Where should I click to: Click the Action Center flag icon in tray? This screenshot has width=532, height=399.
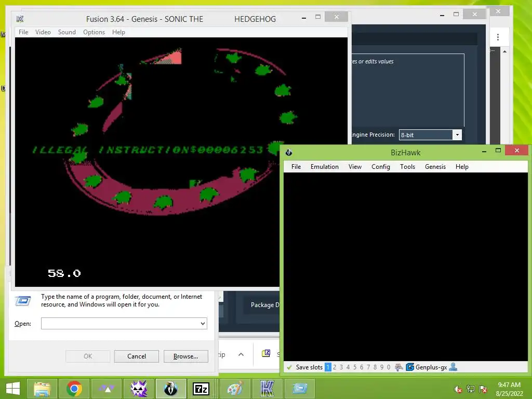[x=483, y=389]
